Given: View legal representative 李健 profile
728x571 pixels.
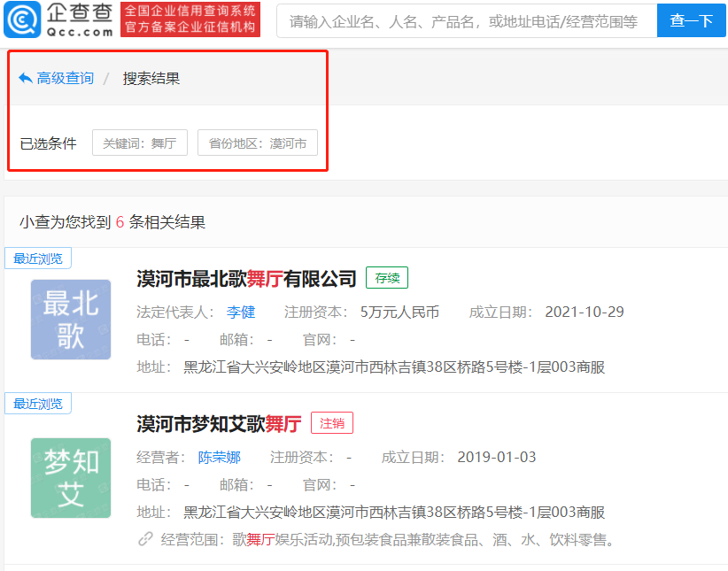Looking at the screenshot, I should [x=240, y=312].
